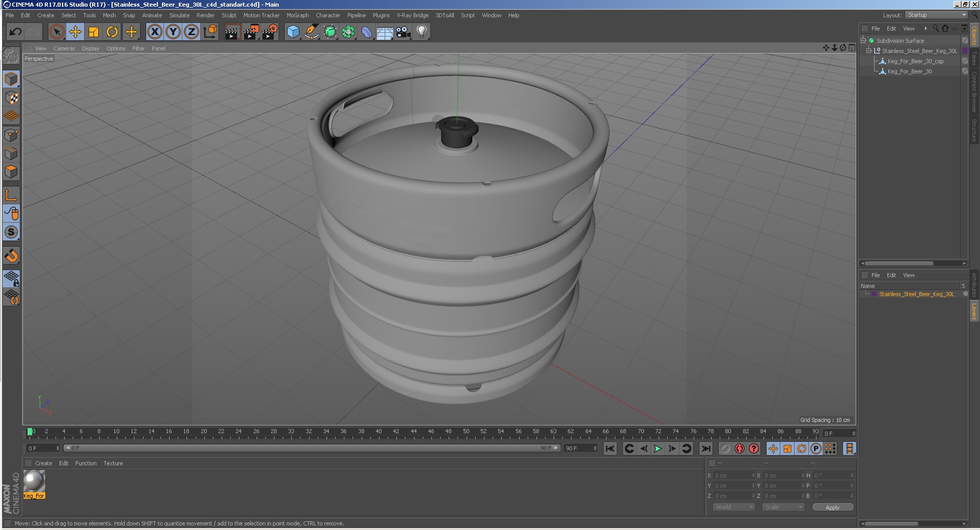Open the World coordinate system dropdown
Image resolution: width=980 pixels, height=530 pixels.
click(x=733, y=507)
